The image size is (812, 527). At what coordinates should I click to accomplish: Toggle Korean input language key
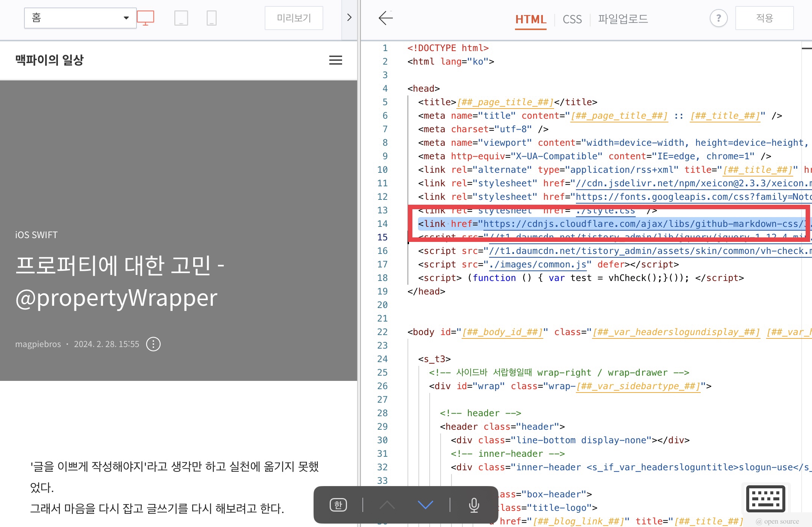[x=338, y=505]
